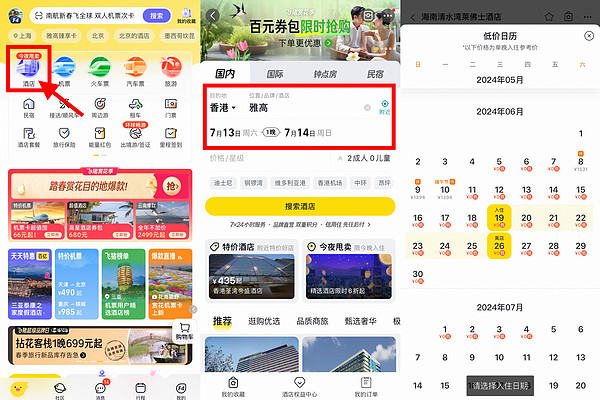The image size is (600, 400).
Task: Open 消息 messages in bottom navigation
Action: [x=101, y=390]
